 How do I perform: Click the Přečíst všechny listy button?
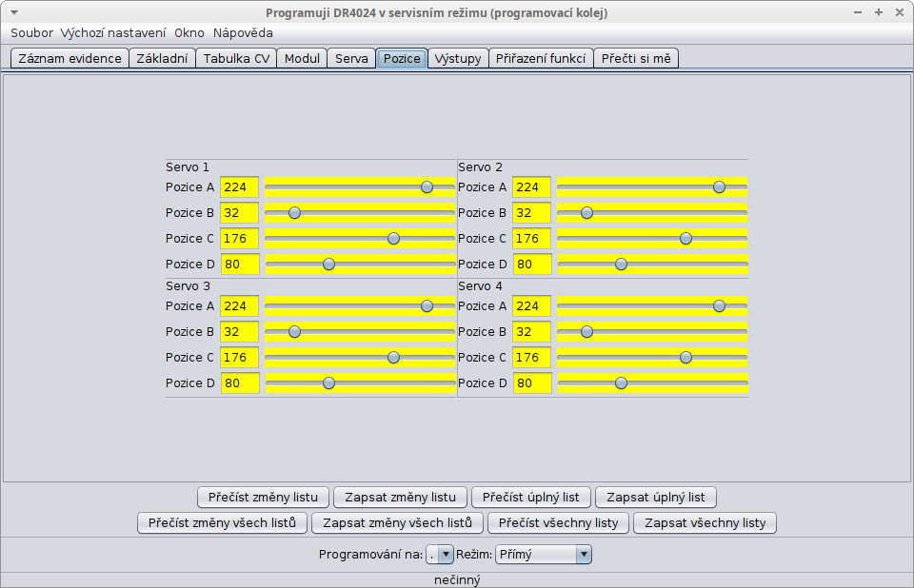click(x=559, y=522)
